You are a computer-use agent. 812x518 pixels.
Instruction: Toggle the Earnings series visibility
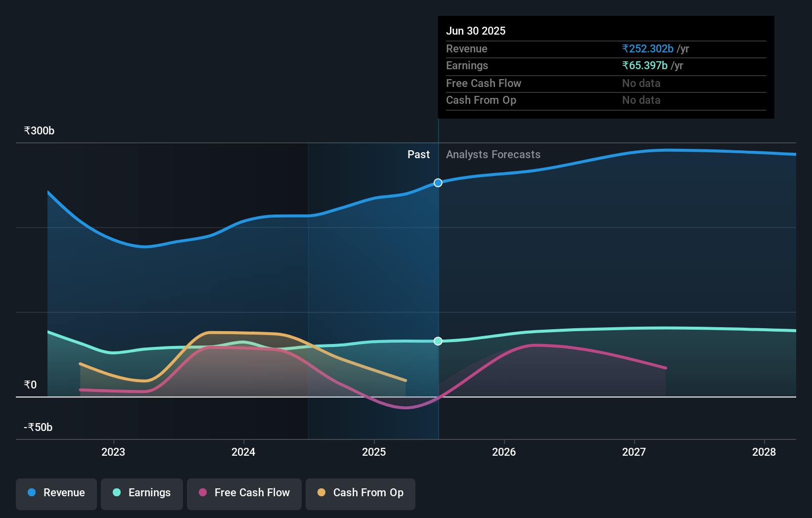141,493
